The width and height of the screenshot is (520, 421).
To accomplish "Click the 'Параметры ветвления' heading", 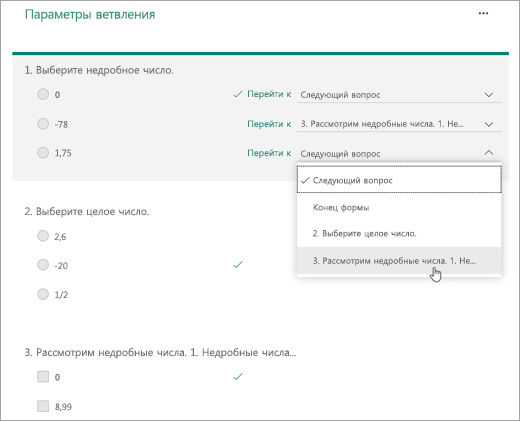I will 90,15.
